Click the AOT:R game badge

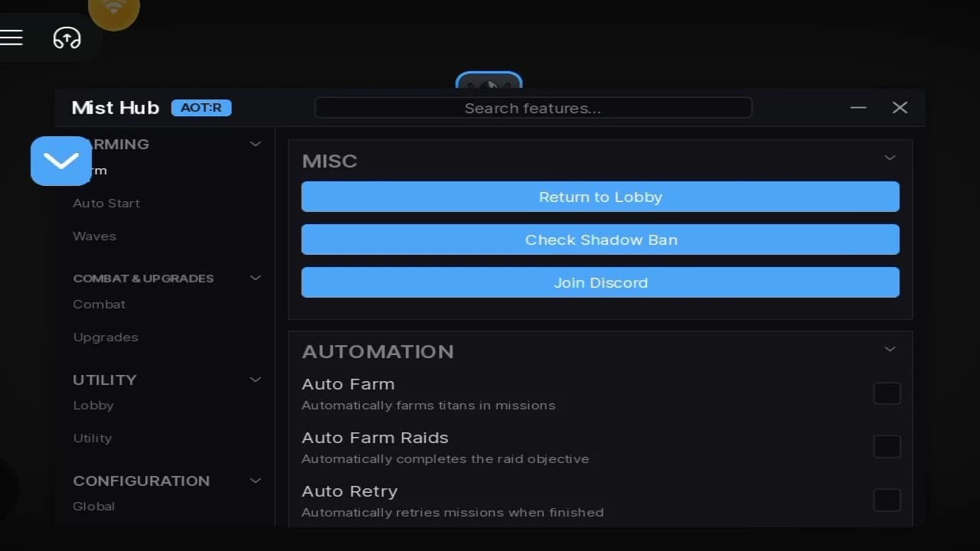click(201, 108)
